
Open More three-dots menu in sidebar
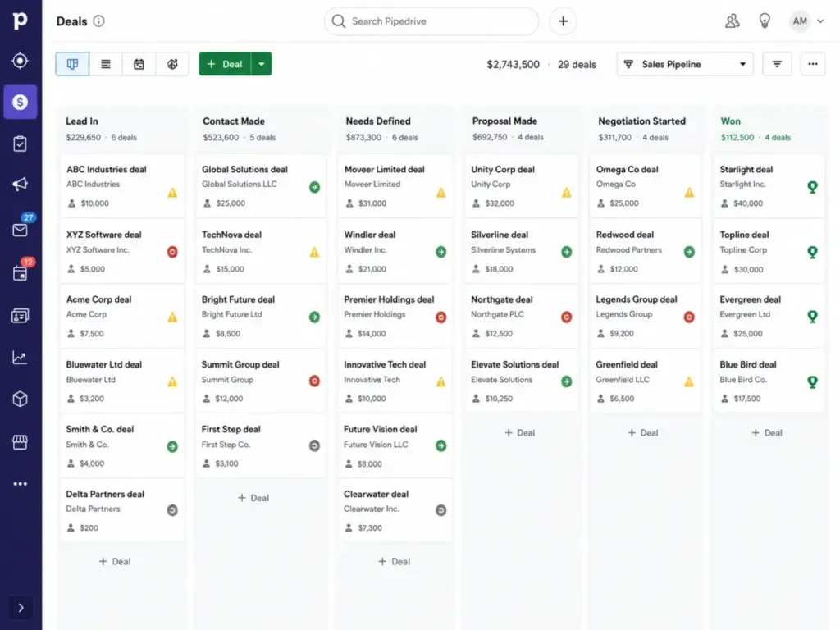click(x=20, y=484)
